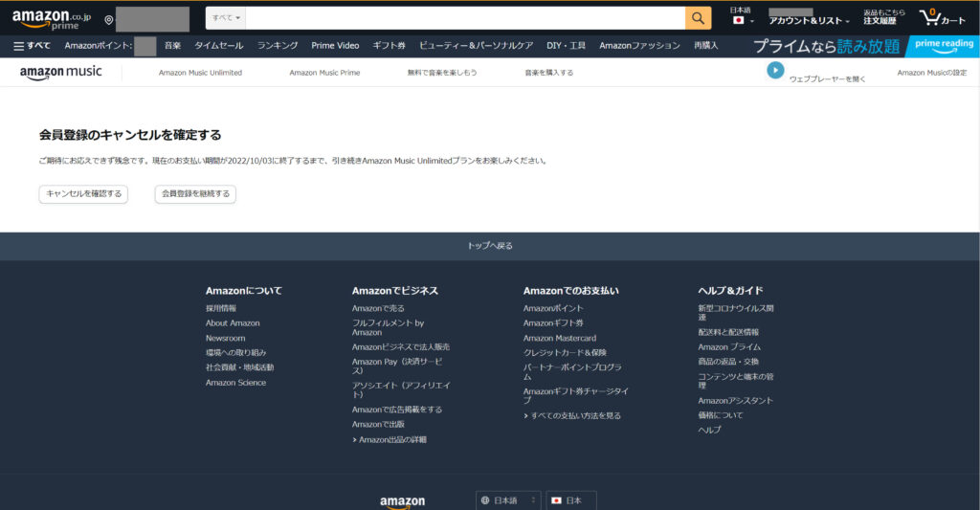Expand アカウント&リスト dropdown

(x=809, y=21)
